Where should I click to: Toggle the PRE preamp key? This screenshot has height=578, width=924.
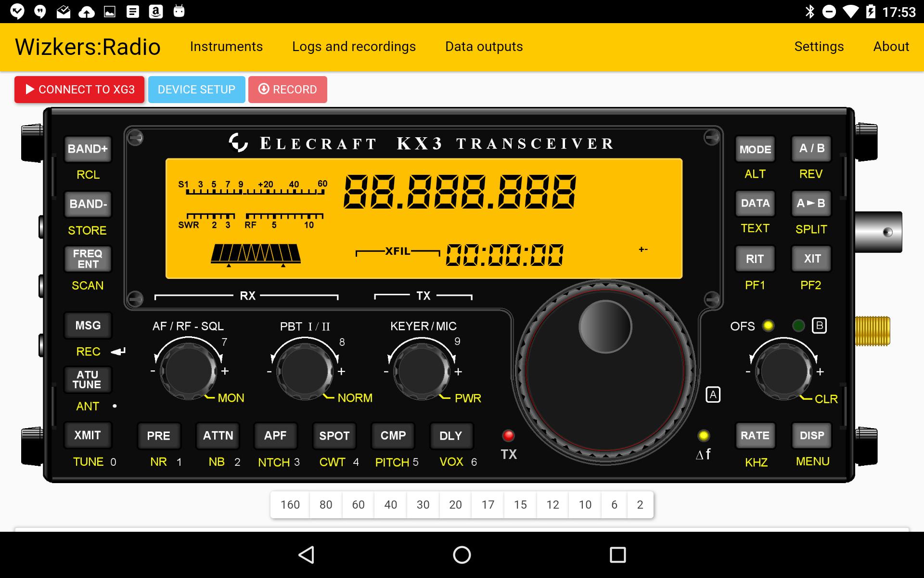pyautogui.click(x=159, y=436)
